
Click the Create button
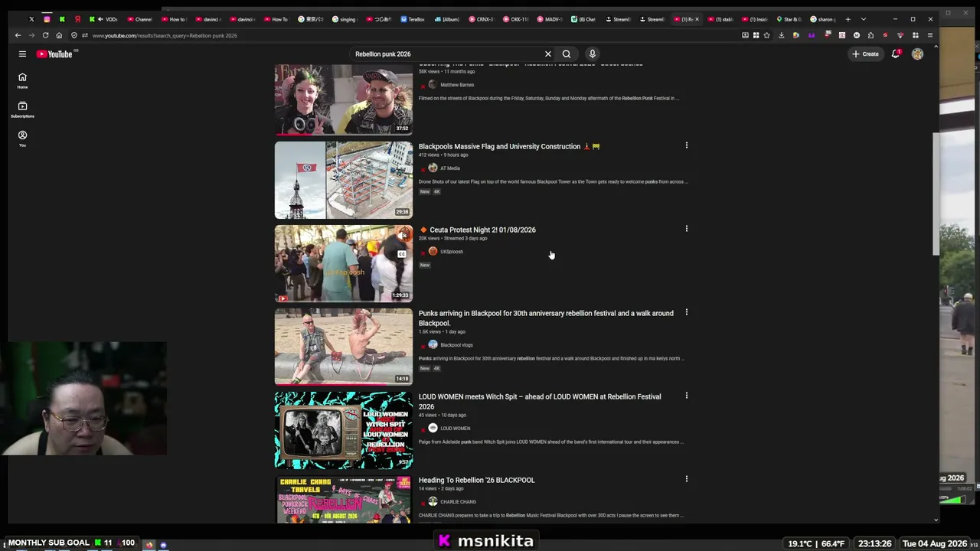[x=865, y=54]
